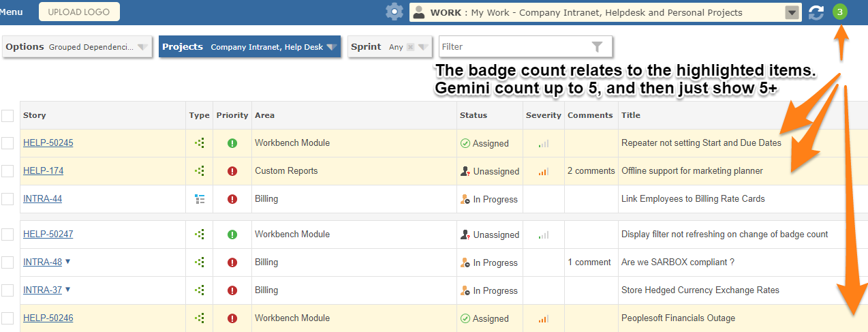868x332 pixels.
Task: Sort by the Severity column header
Action: 544,115
